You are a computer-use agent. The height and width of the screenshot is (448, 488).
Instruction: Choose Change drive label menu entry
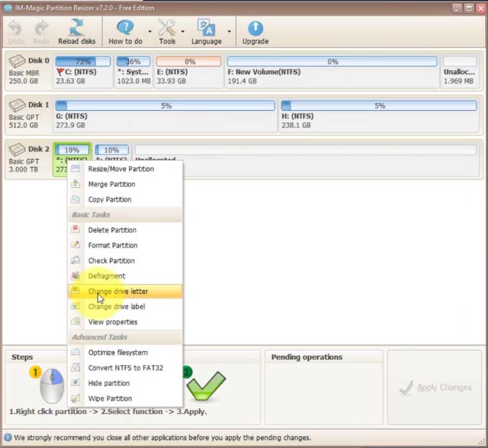(x=125, y=306)
